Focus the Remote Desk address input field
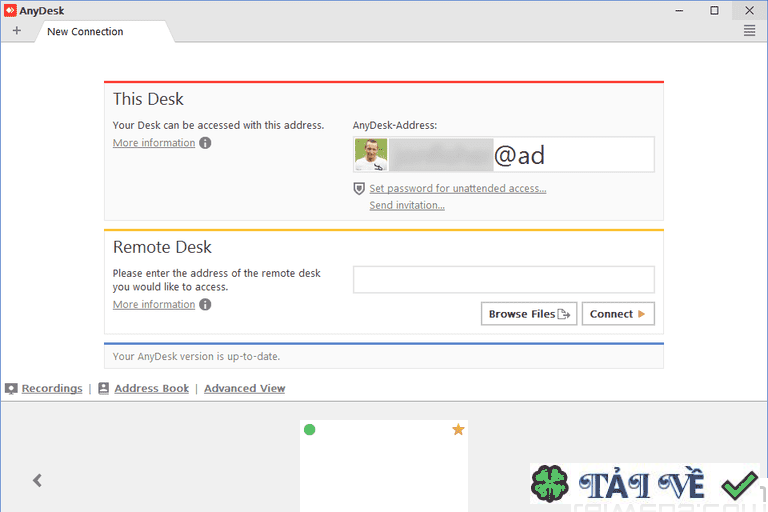 pos(504,280)
